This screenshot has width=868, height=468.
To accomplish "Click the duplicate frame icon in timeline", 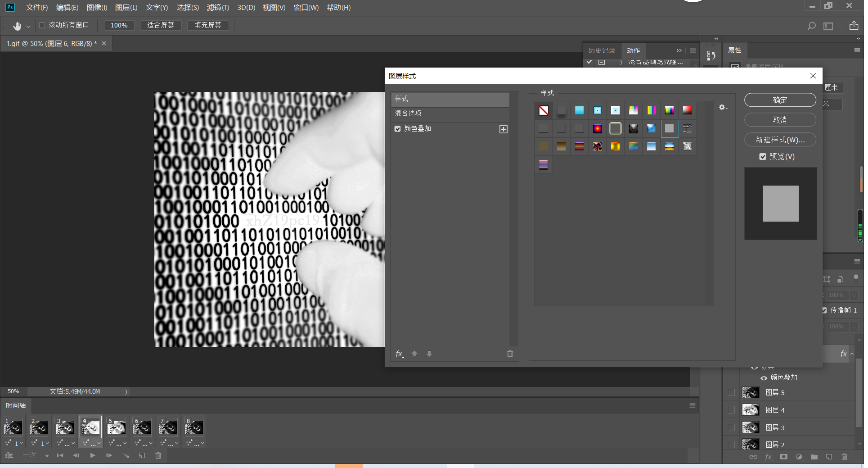I will pyautogui.click(x=142, y=455).
